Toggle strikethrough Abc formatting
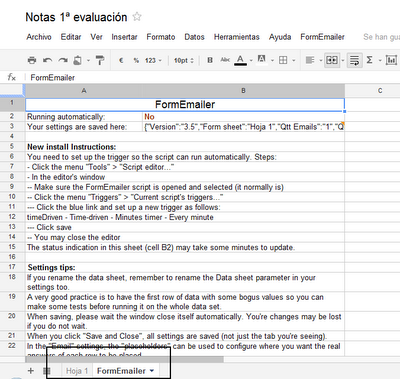Screen dimensions: 400x379 click(x=225, y=60)
